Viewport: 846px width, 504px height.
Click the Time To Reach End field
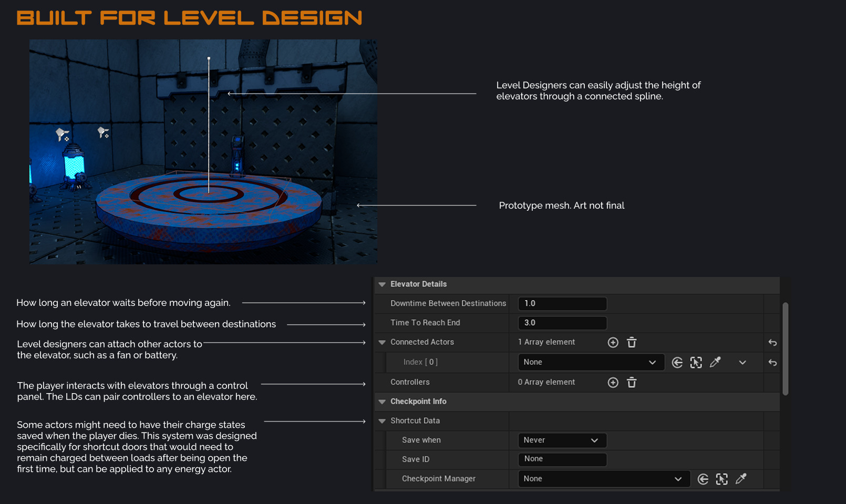[562, 323]
